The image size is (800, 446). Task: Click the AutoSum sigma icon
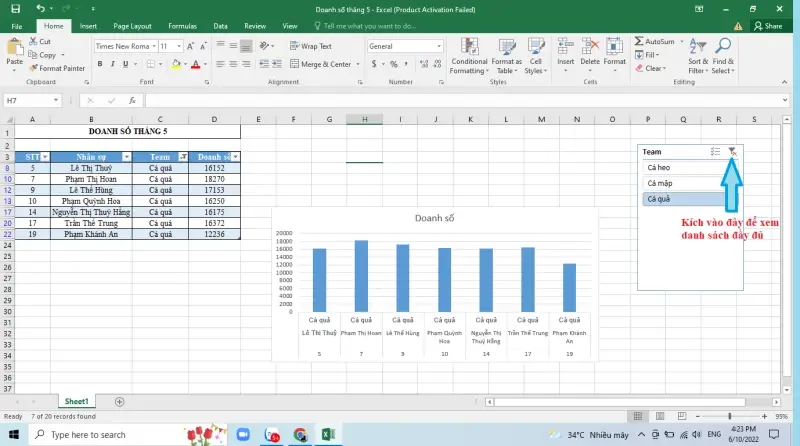638,42
